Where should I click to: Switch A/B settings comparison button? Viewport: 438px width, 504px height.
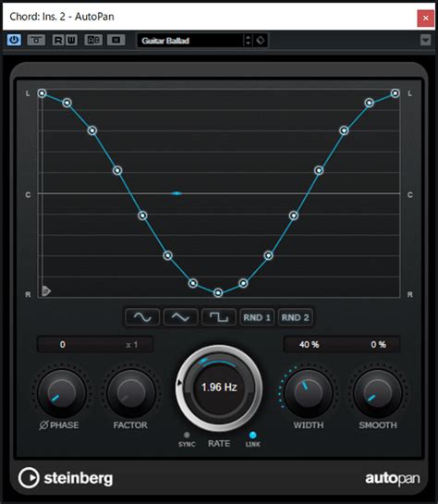pyautogui.click(x=93, y=40)
